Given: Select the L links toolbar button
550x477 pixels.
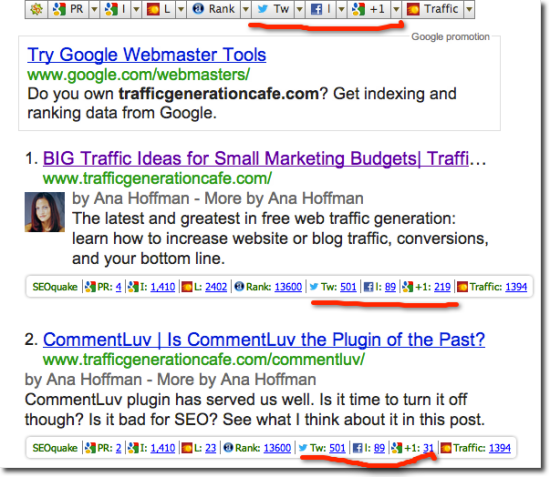Looking at the screenshot, I should [x=159, y=9].
